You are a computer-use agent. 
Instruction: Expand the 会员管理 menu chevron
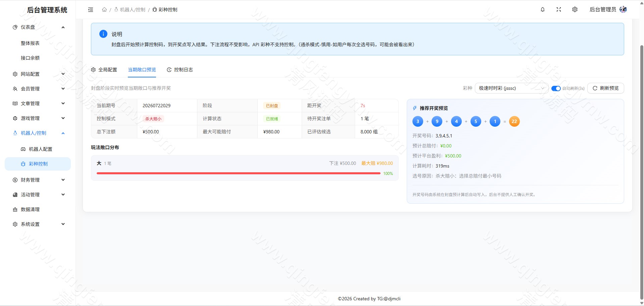pyautogui.click(x=63, y=89)
